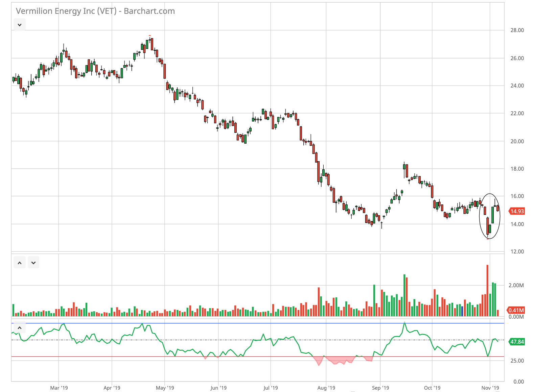Image resolution: width=533 pixels, height=392 pixels.
Task: Collapse RSI pane with its up chevron
Action: (20, 328)
